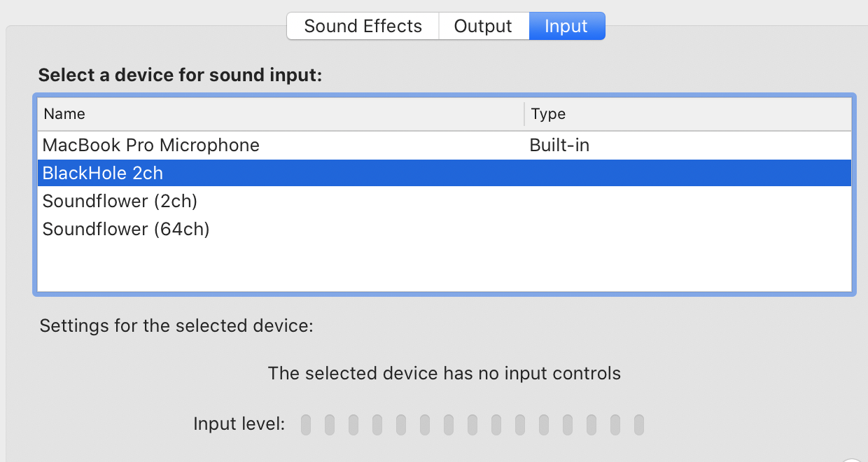Click the Built-in type cell
The image size is (868, 462).
(x=559, y=146)
